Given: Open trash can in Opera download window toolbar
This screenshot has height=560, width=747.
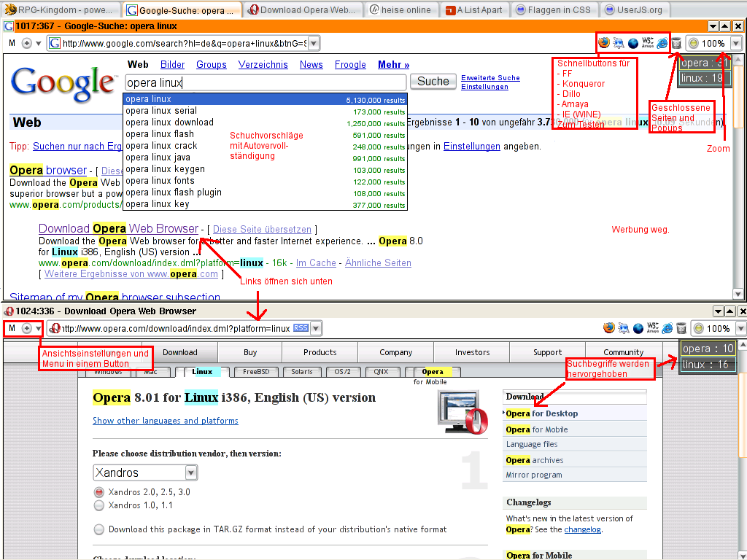Looking at the screenshot, I should click(x=681, y=328).
